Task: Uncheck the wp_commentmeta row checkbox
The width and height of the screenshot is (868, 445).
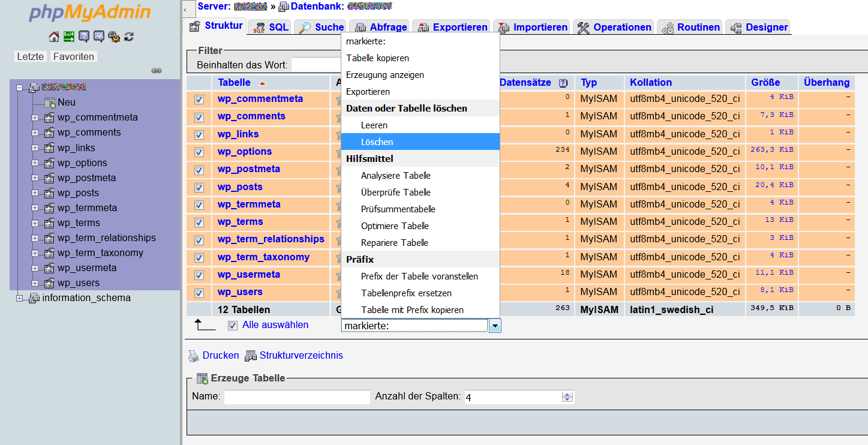Action: tap(199, 100)
